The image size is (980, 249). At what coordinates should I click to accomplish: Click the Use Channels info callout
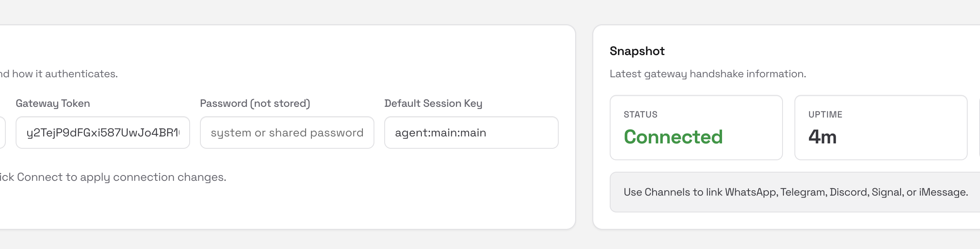click(x=795, y=192)
